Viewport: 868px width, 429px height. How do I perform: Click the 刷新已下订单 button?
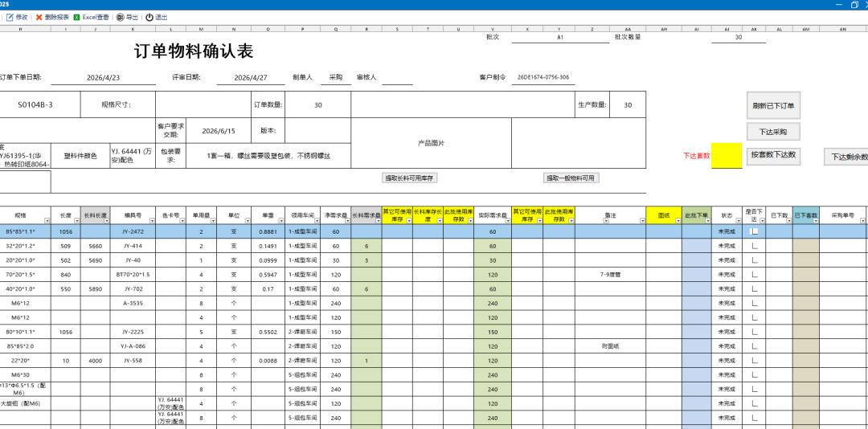pyautogui.click(x=773, y=106)
